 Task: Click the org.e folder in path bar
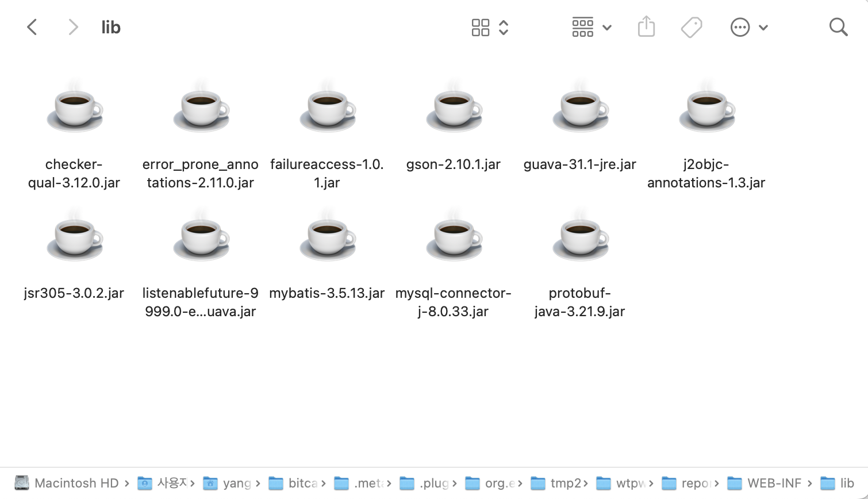[490, 483]
